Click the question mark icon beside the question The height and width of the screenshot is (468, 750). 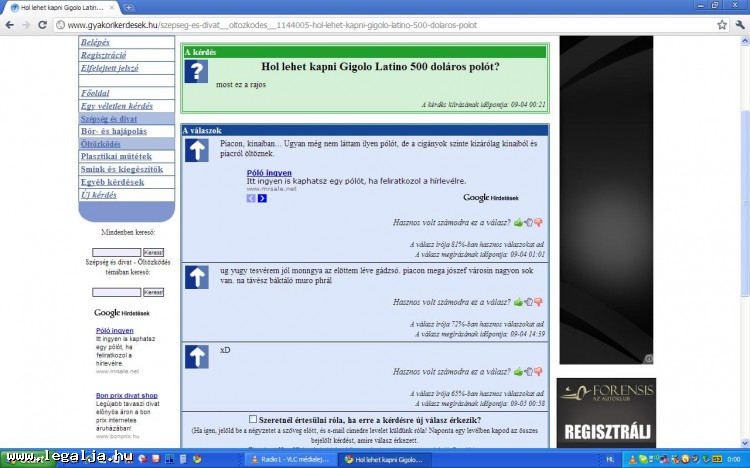pos(197,71)
